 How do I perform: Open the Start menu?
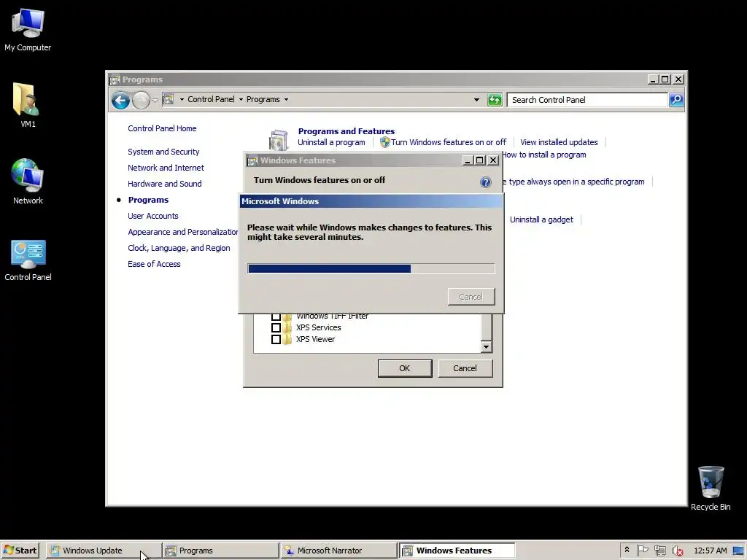pyautogui.click(x=20, y=551)
